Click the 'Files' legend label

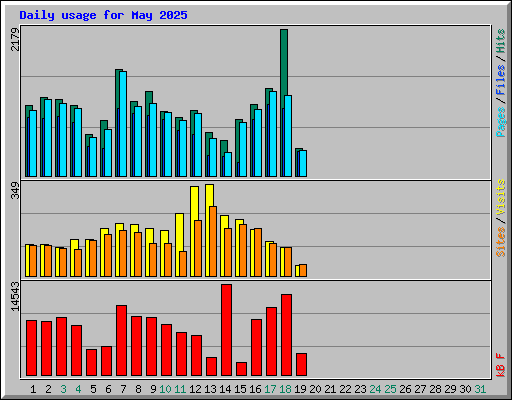500,80
